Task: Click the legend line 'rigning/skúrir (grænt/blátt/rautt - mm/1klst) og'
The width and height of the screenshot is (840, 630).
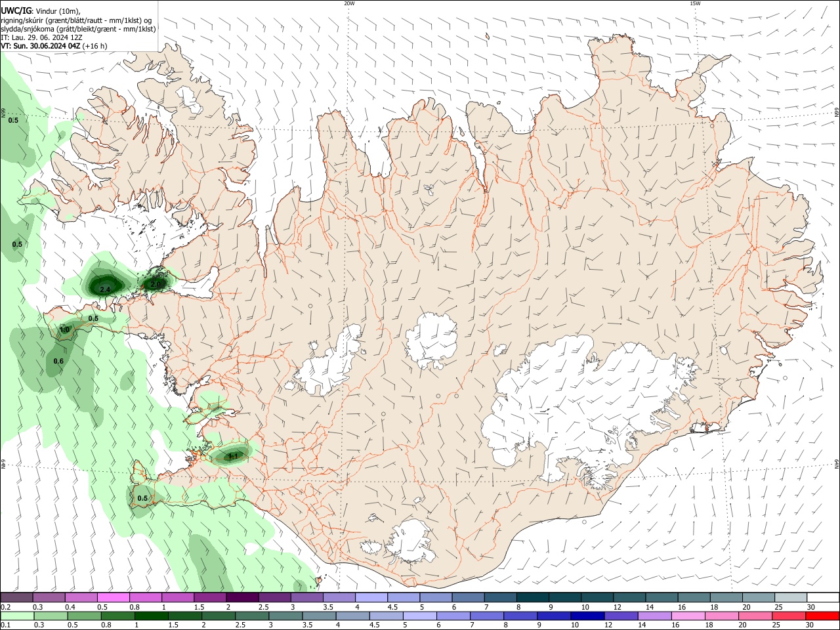Action: pos(76,20)
